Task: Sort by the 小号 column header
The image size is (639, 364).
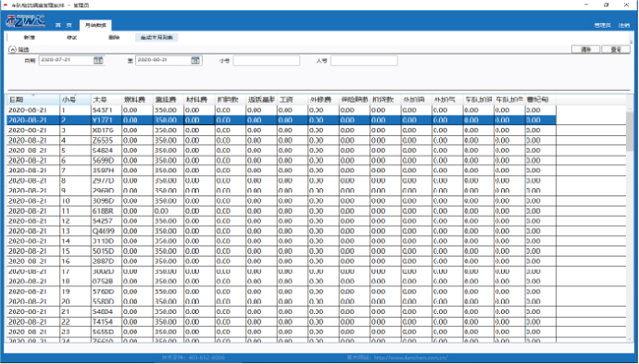Action: pyautogui.click(x=75, y=99)
